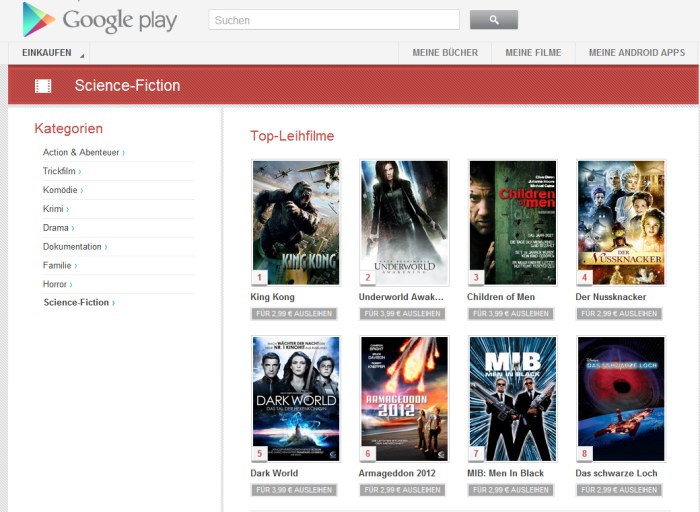
Task: Open the Children of Men poster
Action: click(512, 222)
